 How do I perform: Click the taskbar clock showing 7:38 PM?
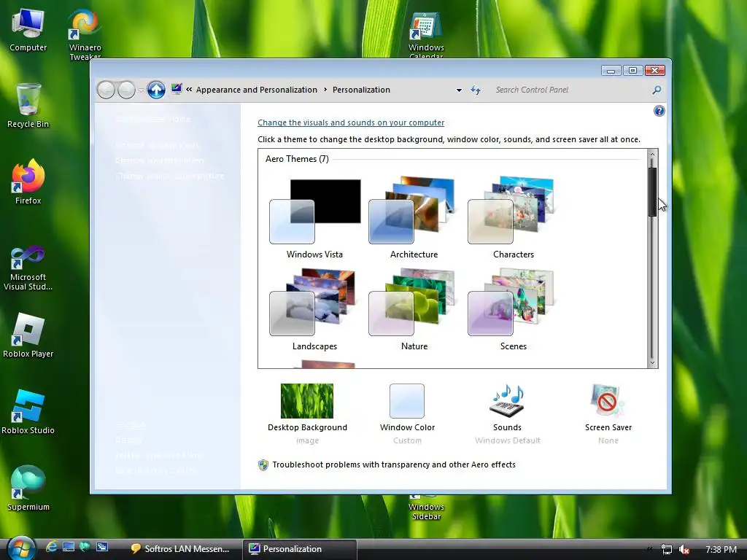coord(721,550)
